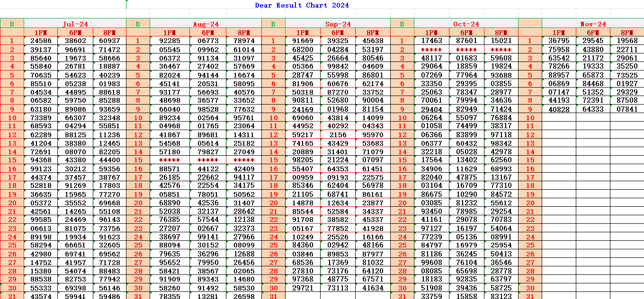Click day number 15 in the July column
Viewport: 644px width, 299px height.
tap(12, 160)
